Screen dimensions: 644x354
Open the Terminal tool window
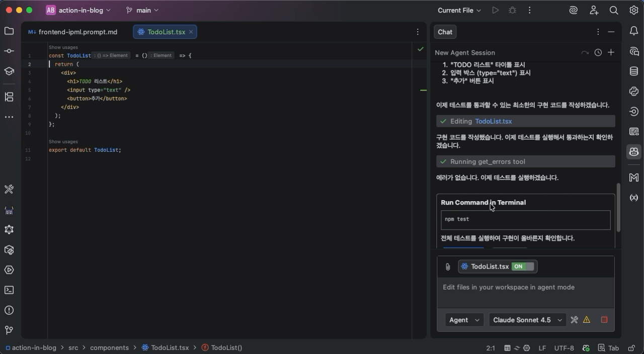pos(9,290)
